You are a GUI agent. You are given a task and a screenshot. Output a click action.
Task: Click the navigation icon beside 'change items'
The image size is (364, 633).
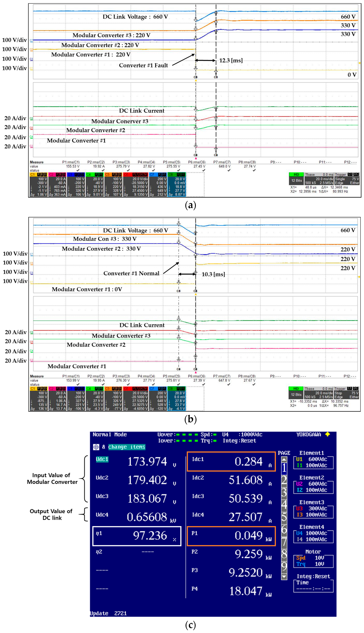[x=96, y=447]
